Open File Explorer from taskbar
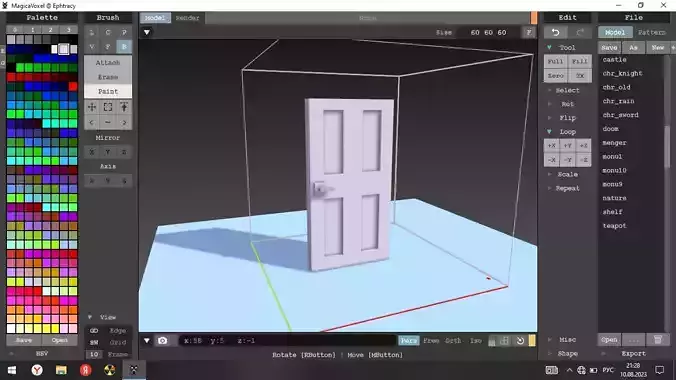This screenshot has width=676, height=380. [x=61, y=370]
